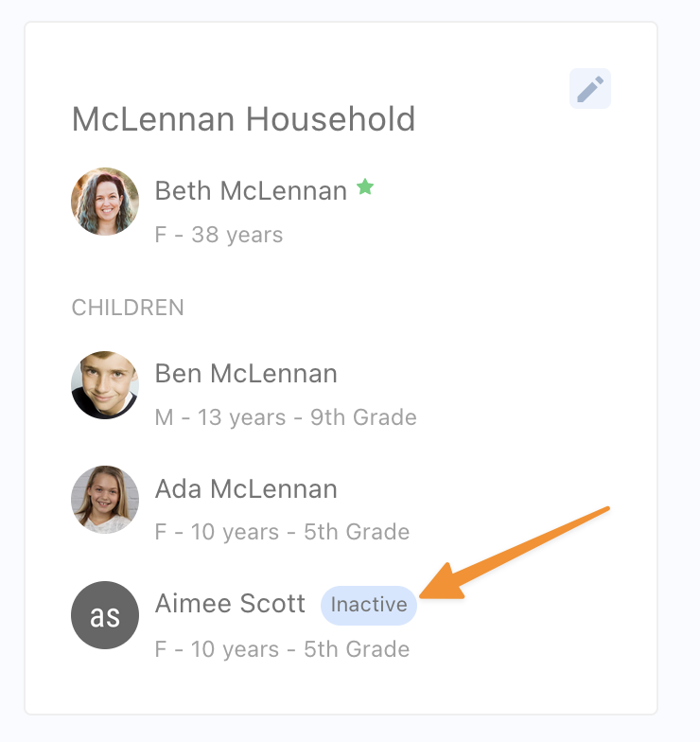This screenshot has height=742, width=700.
Task: Open Aimee Scott's name link
Action: click(230, 604)
